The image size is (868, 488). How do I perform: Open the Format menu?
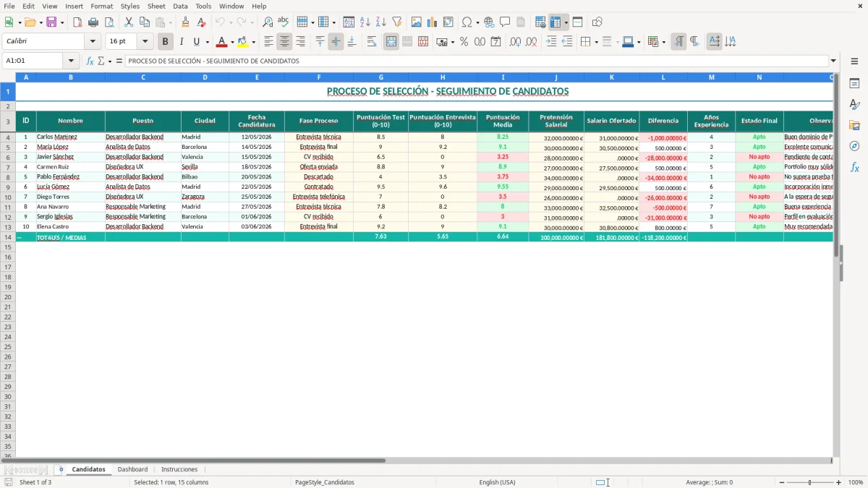[x=101, y=6]
